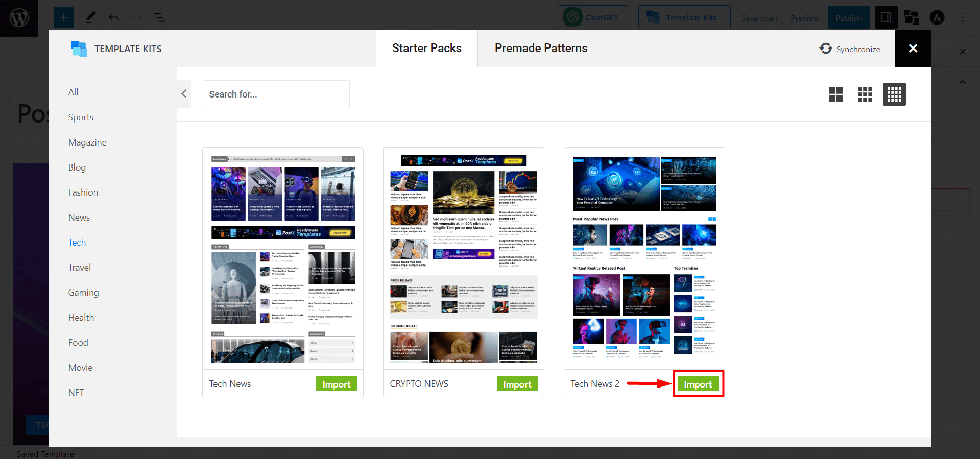The width and height of the screenshot is (980, 459).
Task: Click the Template Kits logo icon
Action: pyautogui.click(x=79, y=49)
